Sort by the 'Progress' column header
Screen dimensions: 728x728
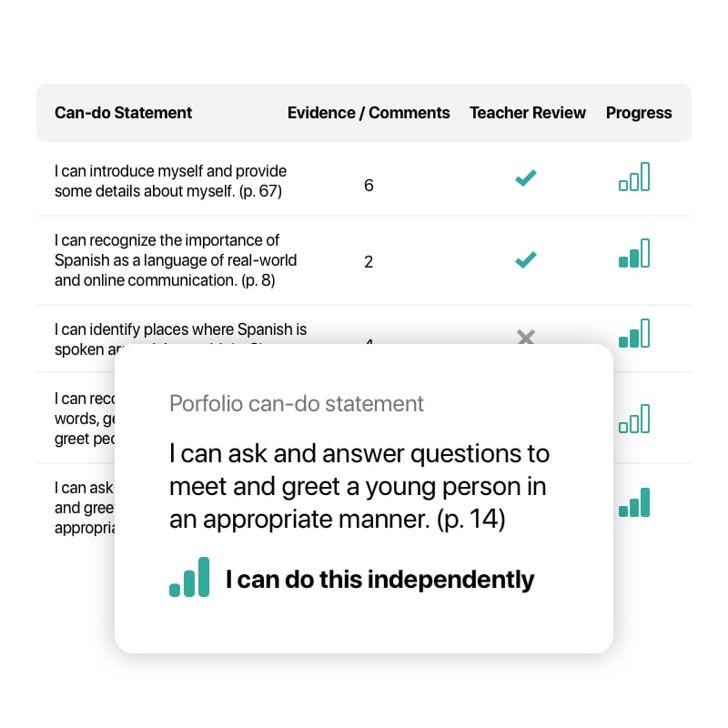pos(639,113)
